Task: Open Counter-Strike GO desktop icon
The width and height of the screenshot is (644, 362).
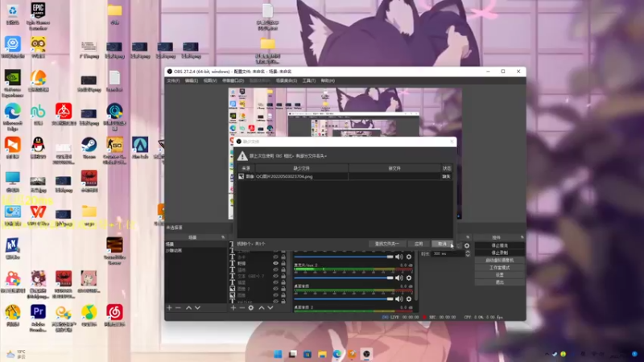Action: [114, 150]
